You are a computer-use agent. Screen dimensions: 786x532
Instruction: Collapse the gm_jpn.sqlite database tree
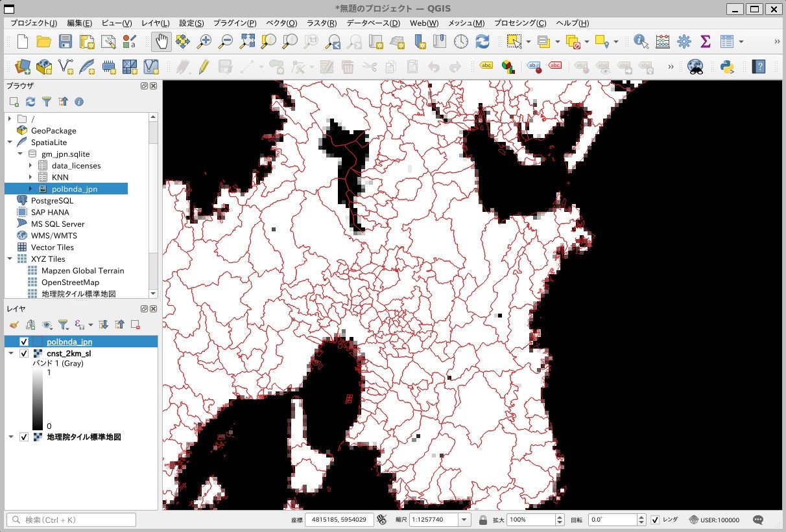pyautogui.click(x=19, y=154)
